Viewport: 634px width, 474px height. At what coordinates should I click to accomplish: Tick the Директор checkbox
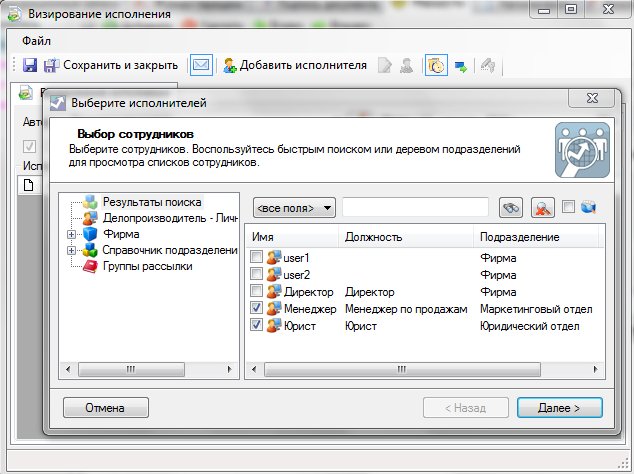(x=256, y=292)
